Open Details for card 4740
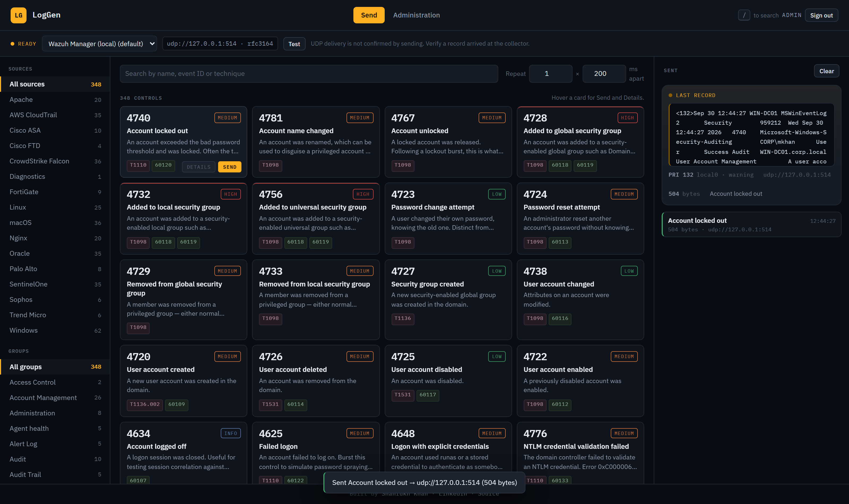Image resolution: width=849 pixels, height=504 pixels. [x=198, y=167]
